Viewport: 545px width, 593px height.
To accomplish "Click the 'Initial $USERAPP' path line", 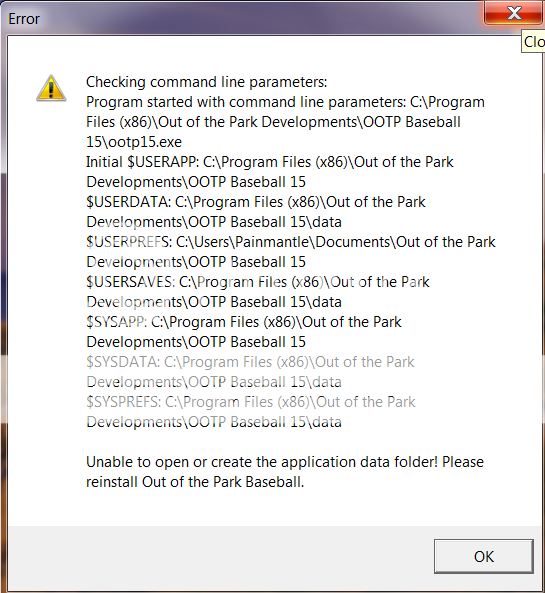I will pyautogui.click(x=270, y=162).
